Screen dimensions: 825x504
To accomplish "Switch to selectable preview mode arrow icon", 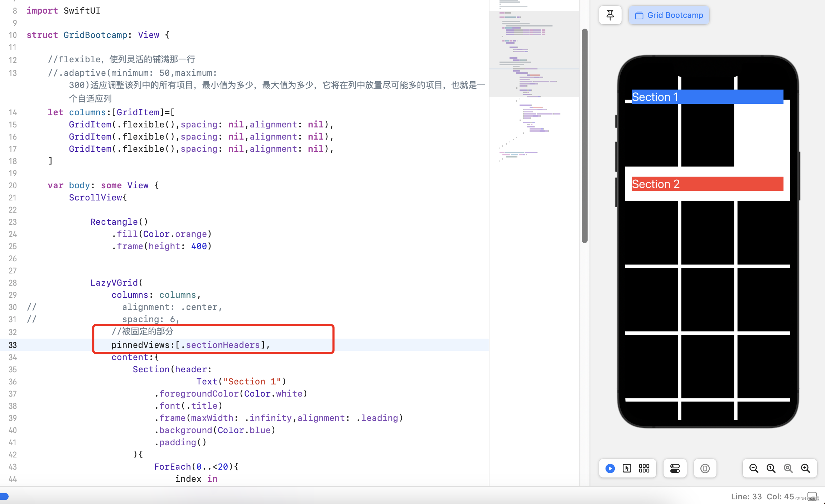I will pos(627,468).
